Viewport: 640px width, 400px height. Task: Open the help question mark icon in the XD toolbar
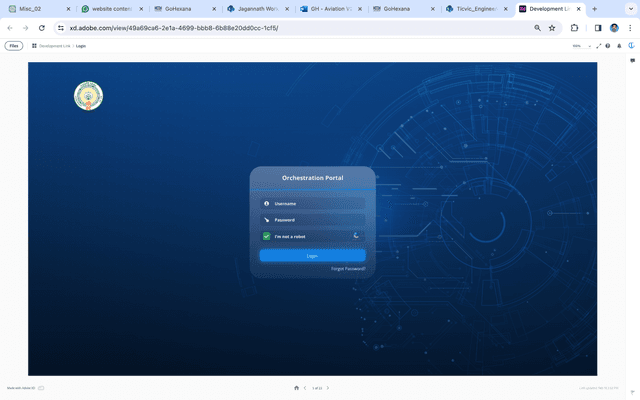click(x=607, y=46)
